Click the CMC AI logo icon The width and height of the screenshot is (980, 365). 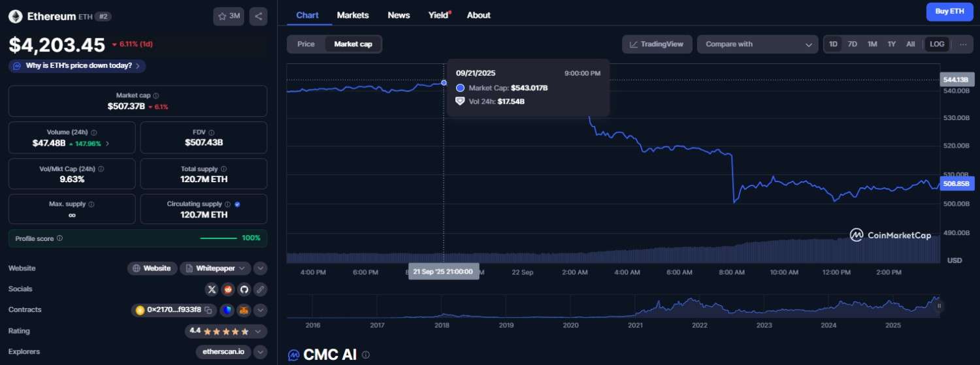(x=294, y=355)
